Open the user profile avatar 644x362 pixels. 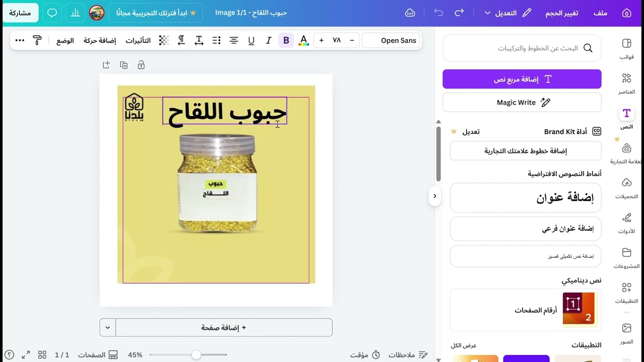97,13
